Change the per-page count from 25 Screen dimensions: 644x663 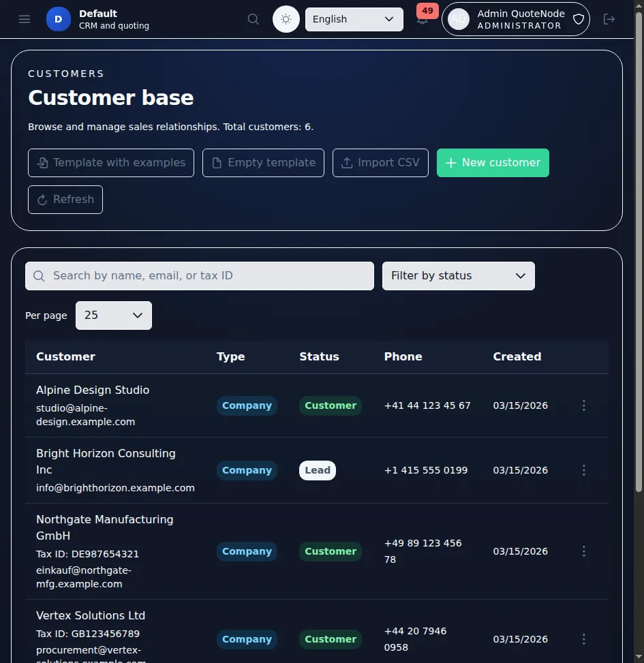[x=113, y=315]
